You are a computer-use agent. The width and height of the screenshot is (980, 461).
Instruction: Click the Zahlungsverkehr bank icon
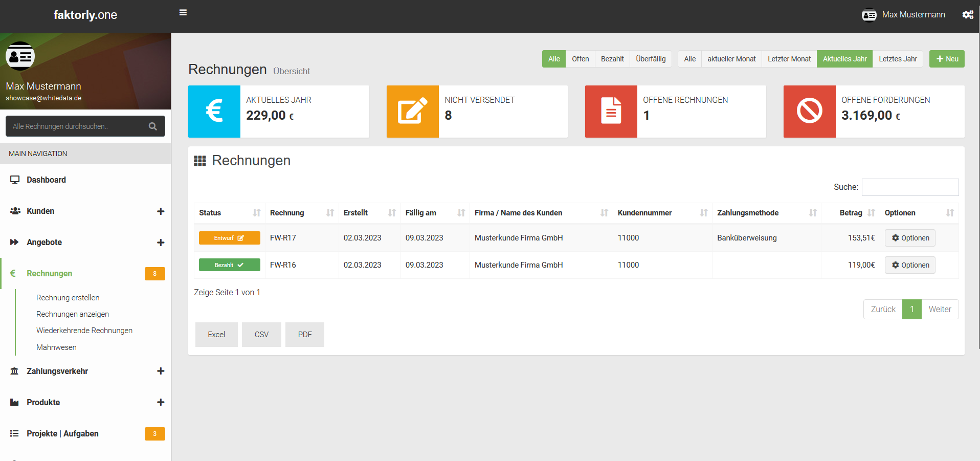14,371
